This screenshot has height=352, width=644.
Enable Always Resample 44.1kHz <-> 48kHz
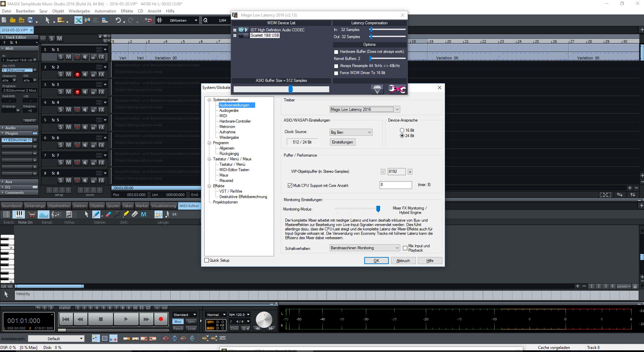(x=336, y=66)
